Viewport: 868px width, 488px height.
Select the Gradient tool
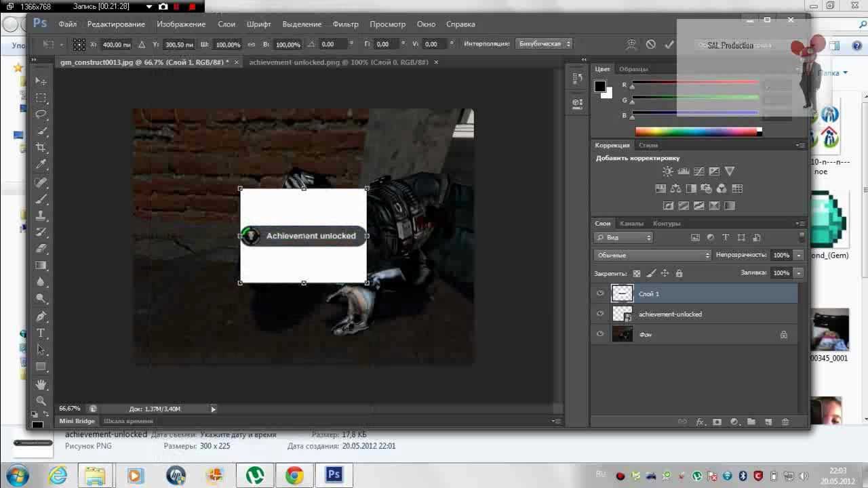tap(41, 266)
